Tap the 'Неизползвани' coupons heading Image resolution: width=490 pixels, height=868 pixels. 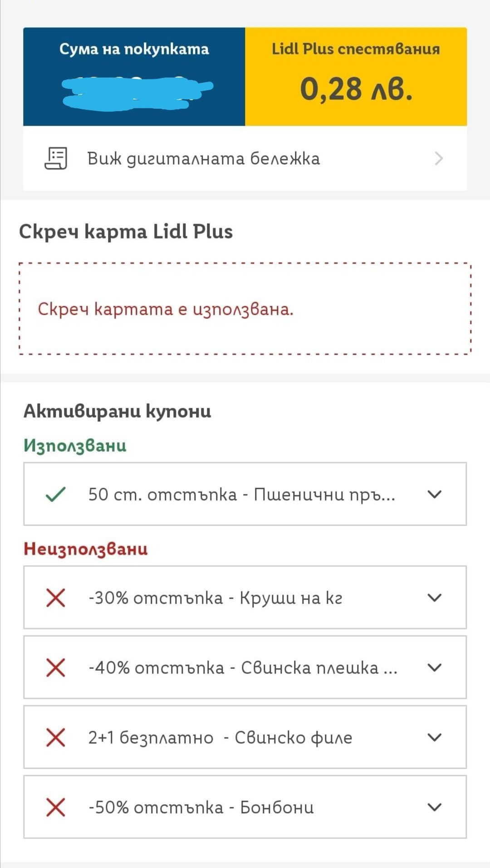(86, 549)
